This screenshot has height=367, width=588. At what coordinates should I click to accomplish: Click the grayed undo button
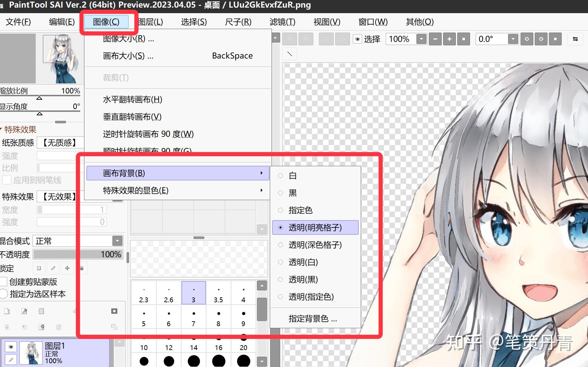click(x=290, y=39)
